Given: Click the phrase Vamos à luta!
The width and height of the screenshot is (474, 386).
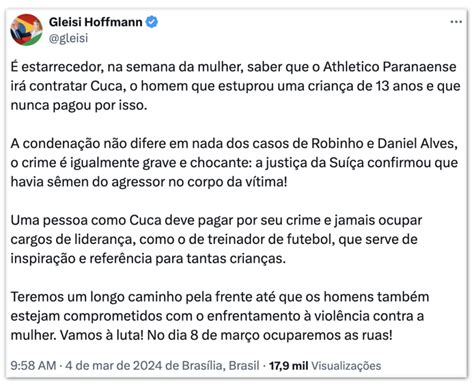Looking at the screenshot, I should [102, 335].
